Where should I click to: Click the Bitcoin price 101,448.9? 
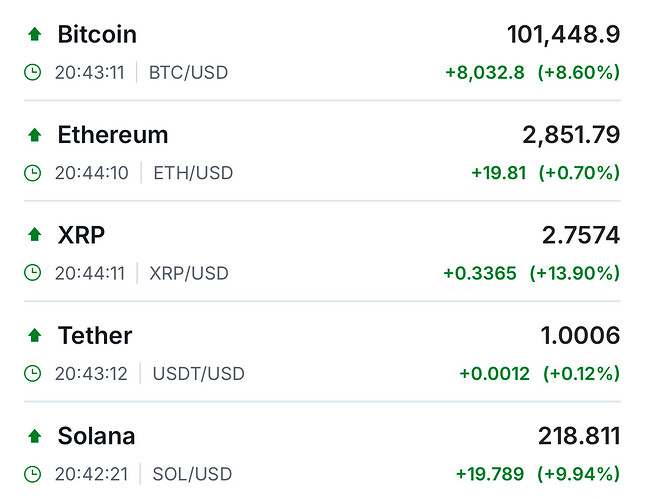pyautogui.click(x=563, y=34)
